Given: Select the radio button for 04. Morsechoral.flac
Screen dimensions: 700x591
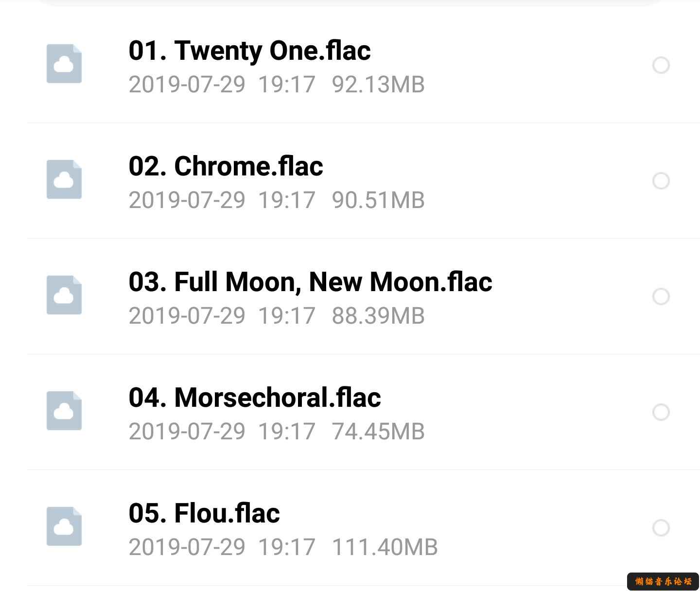Looking at the screenshot, I should click(x=661, y=412).
